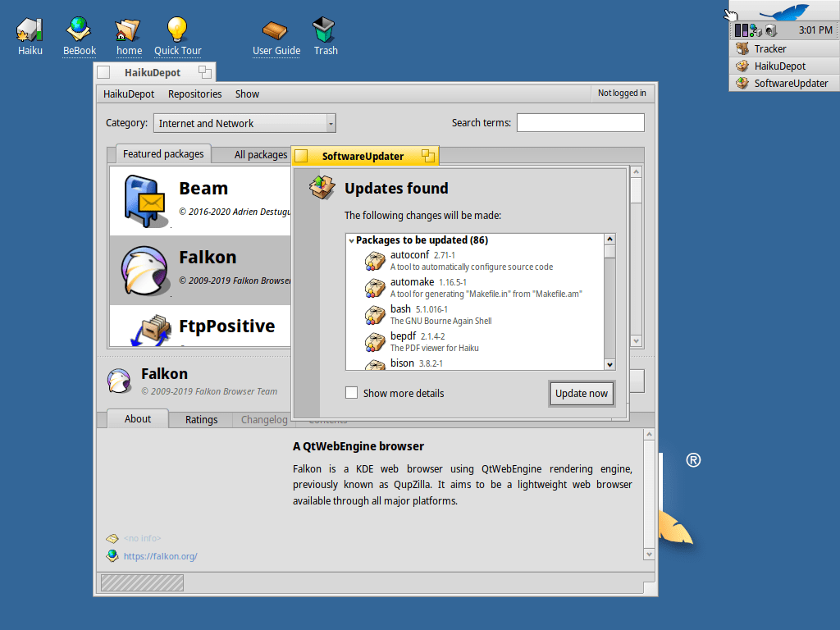Select the bash 5.1.016-1 row
840x630 pixels.
click(475, 315)
